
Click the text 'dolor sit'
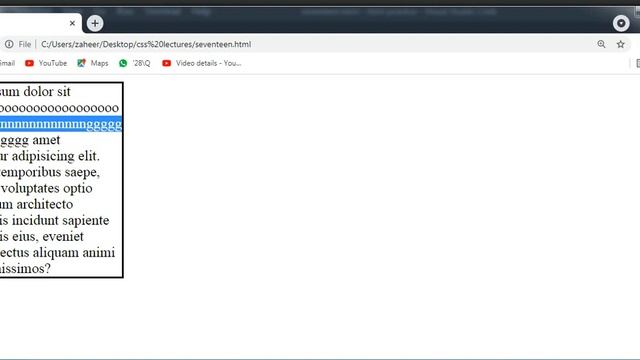(x=47, y=91)
